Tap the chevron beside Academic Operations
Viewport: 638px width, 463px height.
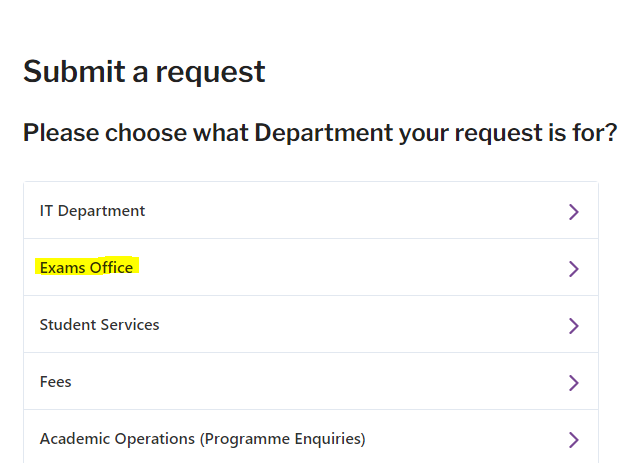tap(573, 440)
